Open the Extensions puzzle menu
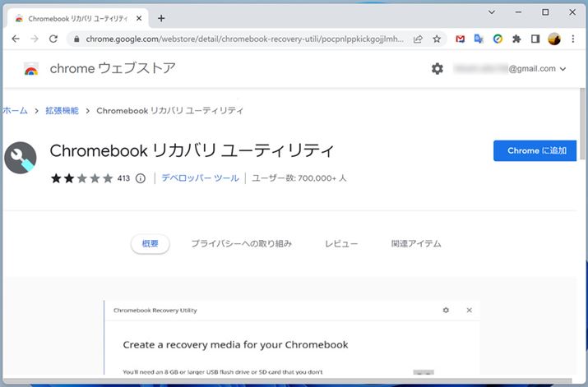Image resolution: width=588 pixels, height=387 pixels. pos(516,39)
